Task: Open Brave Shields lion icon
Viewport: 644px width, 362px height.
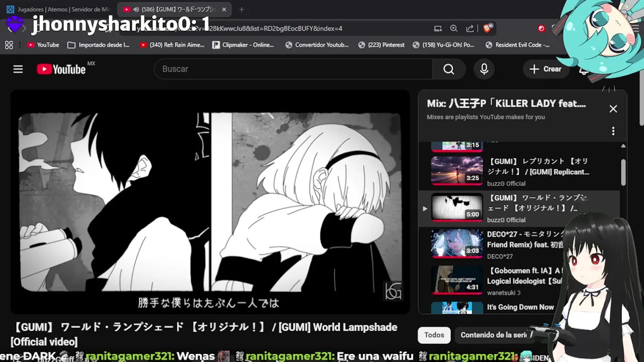Action: 487,29
